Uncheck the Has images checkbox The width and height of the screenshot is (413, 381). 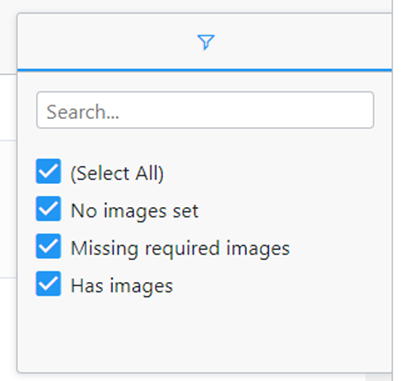point(49,284)
